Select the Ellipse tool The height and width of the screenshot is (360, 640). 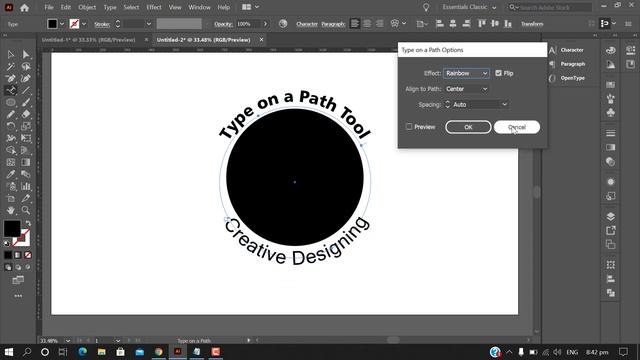pyautogui.click(x=11, y=102)
